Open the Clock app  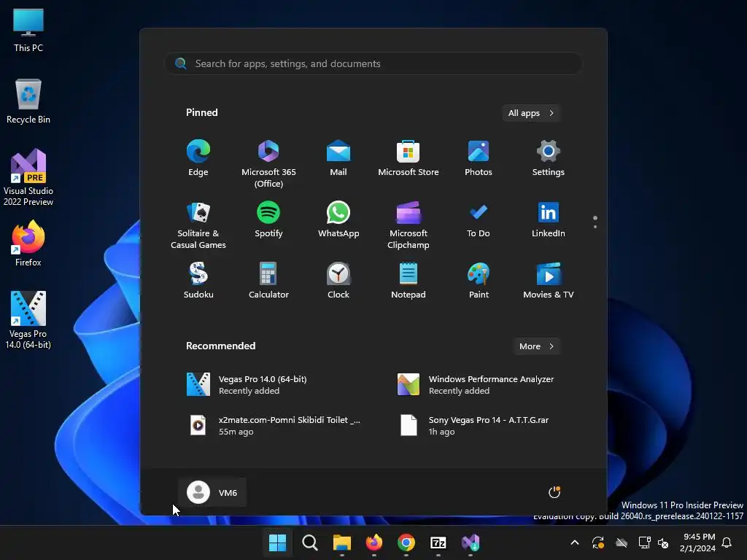(338, 281)
